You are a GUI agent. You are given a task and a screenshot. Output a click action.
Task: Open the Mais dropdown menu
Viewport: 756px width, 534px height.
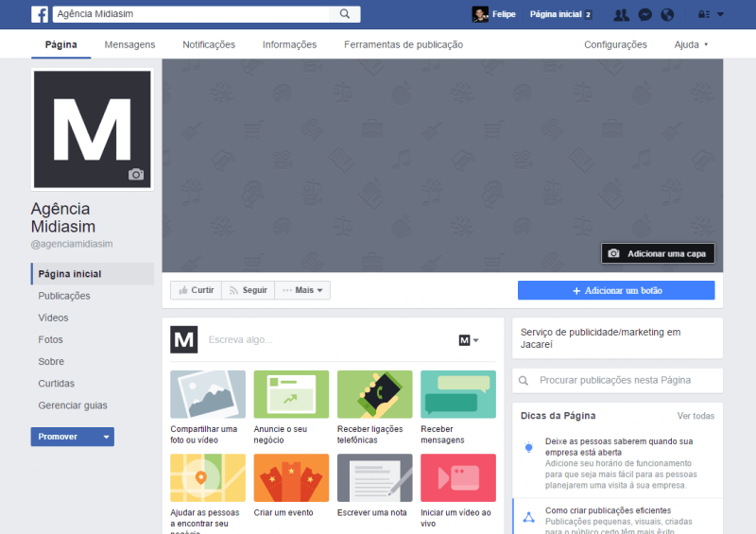[302, 290]
